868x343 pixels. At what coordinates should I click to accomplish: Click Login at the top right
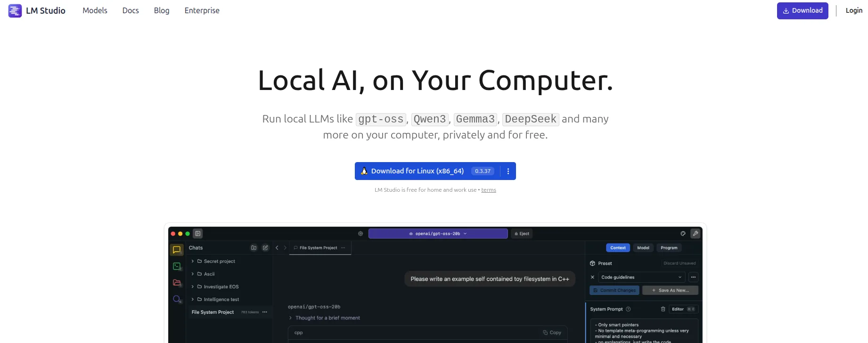click(854, 10)
